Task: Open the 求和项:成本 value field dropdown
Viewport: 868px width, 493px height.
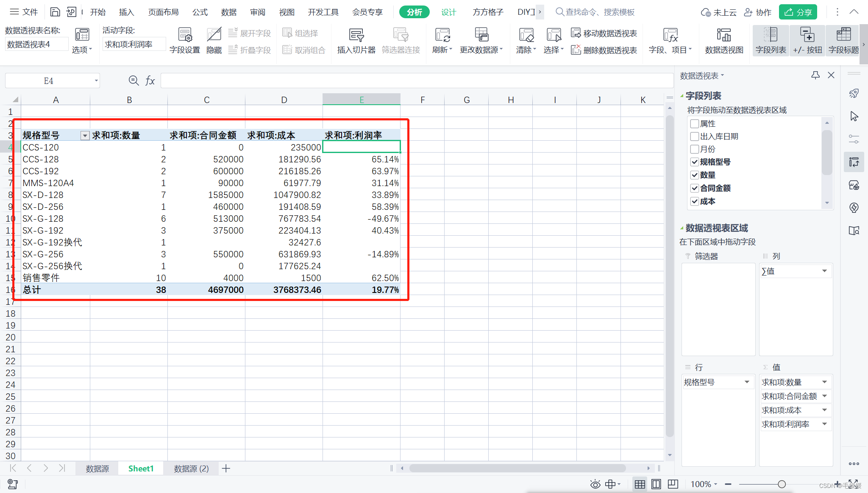Action: click(824, 410)
